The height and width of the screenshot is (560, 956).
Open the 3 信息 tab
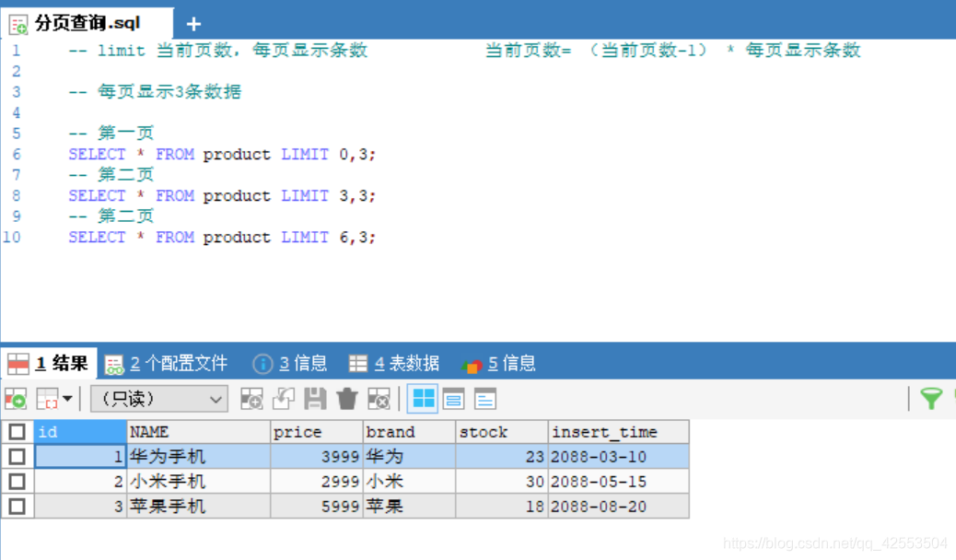pos(289,364)
